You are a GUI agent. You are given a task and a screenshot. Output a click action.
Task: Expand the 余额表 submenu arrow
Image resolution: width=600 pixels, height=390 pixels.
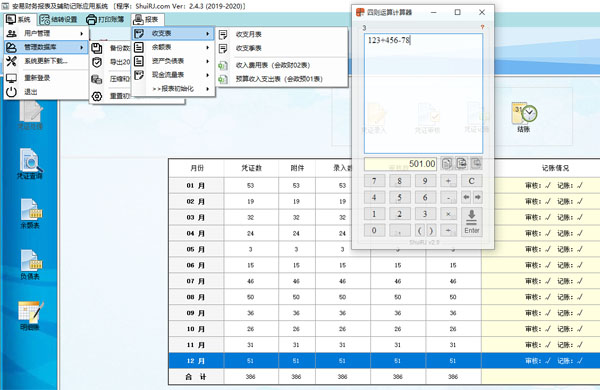click(207, 47)
